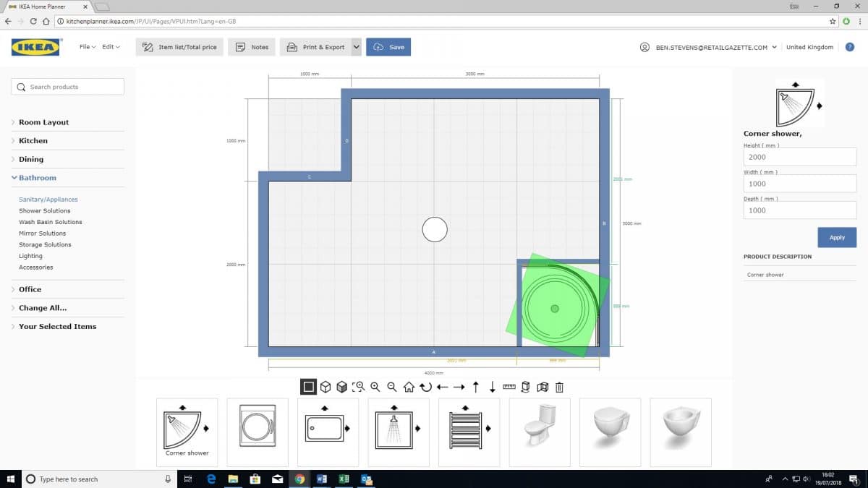Select the 3D view mode icon

click(324, 387)
